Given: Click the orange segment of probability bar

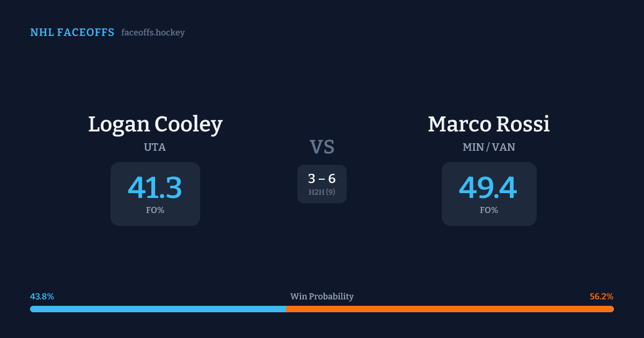Looking at the screenshot, I should click(x=450, y=309).
